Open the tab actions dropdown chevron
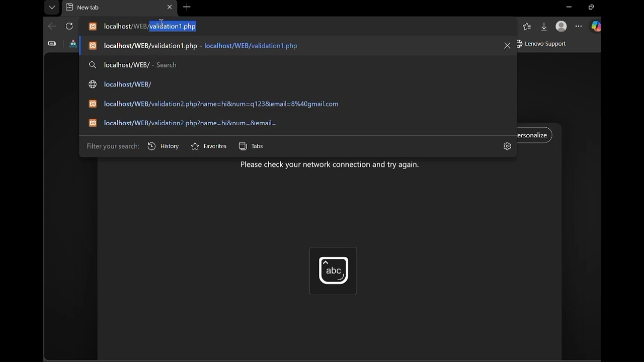 [x=52, y=7]
